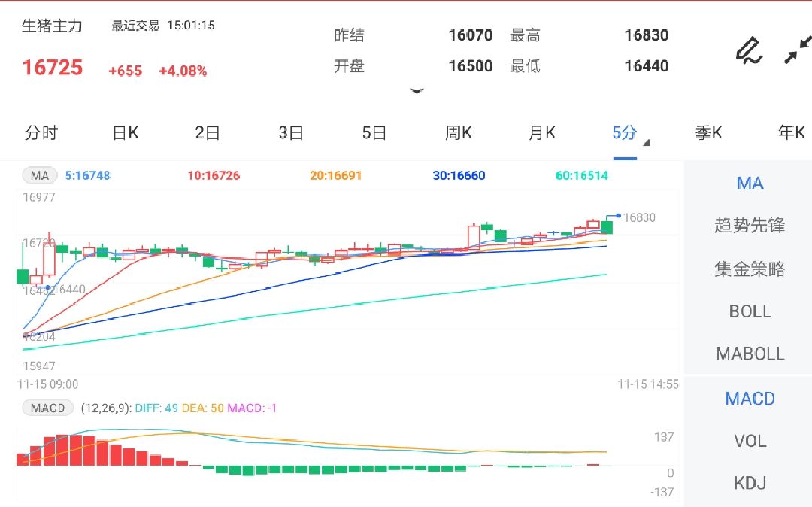The width and height of the screenshot is (812, 507).
Task: Click the 30:16660 moving average value
Action: pos(459,175)
